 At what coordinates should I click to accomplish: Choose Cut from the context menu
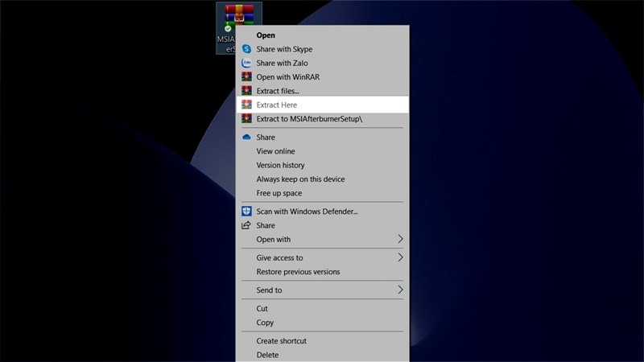point(323,309)
